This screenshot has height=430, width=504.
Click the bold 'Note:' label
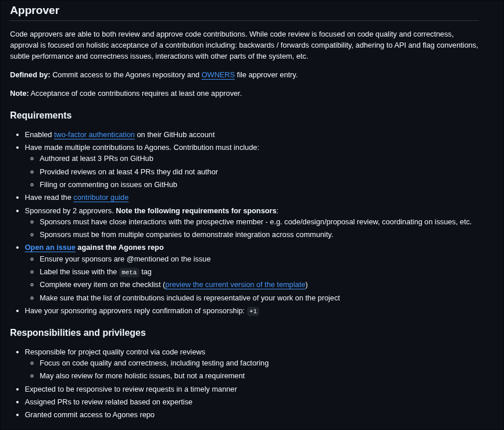click(19, 94)
